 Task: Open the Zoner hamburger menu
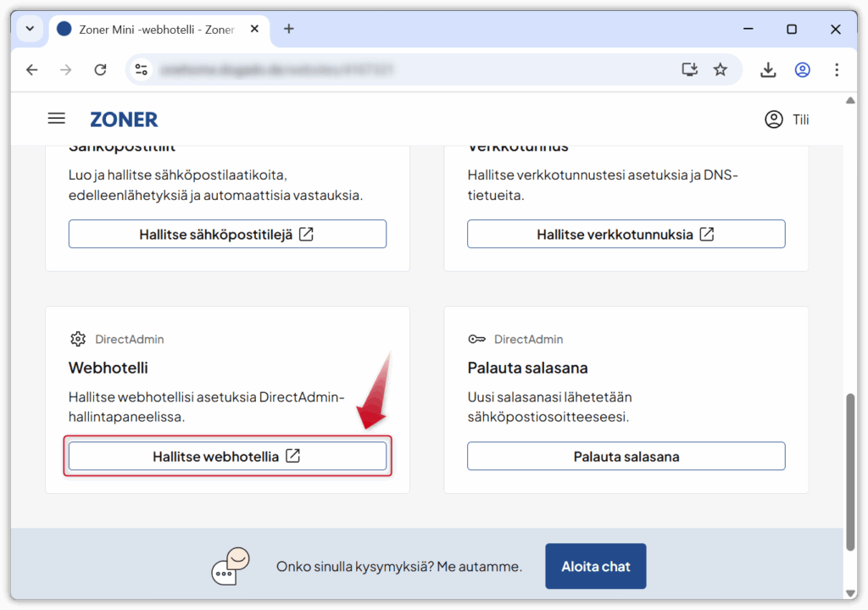[57, 119]
